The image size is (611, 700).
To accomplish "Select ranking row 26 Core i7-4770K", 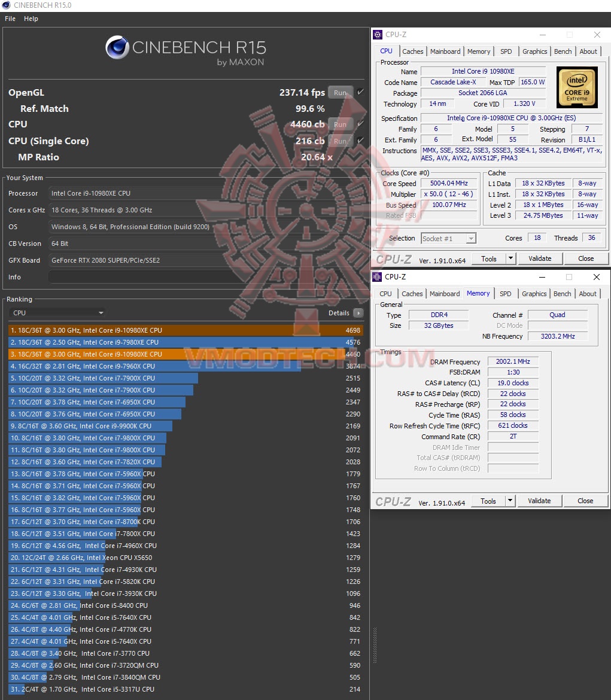I will click(x=186, y=629).
